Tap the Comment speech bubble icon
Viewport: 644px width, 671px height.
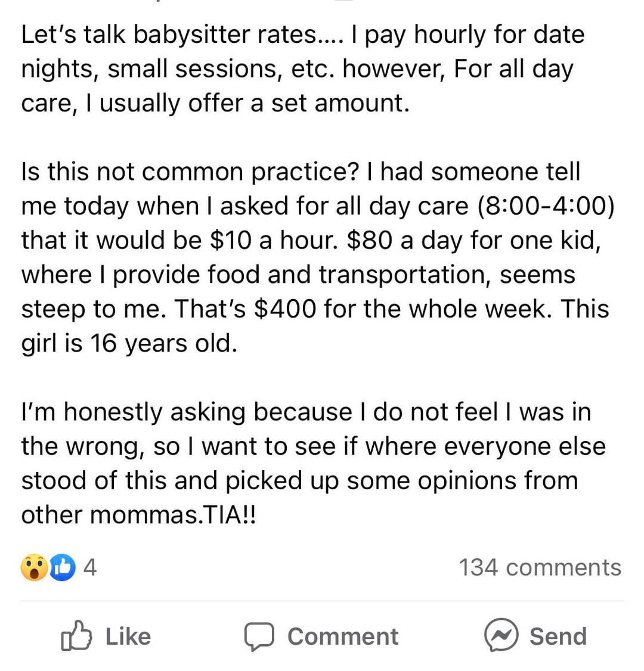point(259,636)
